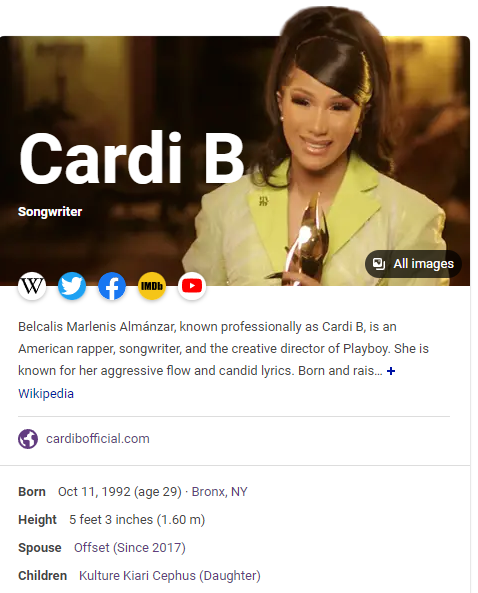Open the All images button
The height and width of the screenshot is (593, 478).
click(x=413, y=264)
